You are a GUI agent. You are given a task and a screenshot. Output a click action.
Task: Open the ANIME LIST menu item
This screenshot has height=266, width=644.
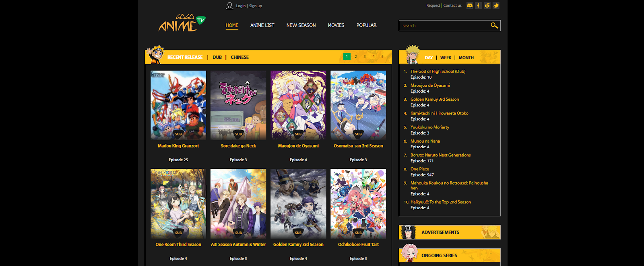tap(262, 25)
